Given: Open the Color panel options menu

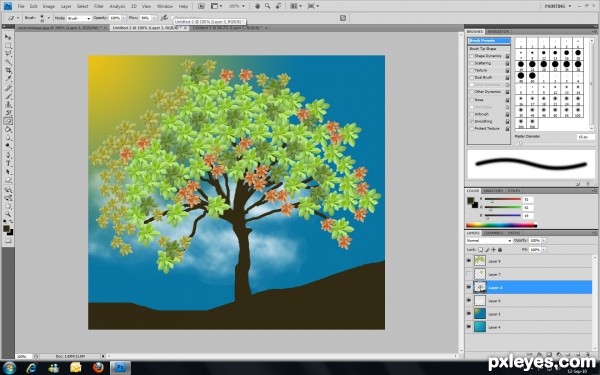Looking at the screenshot, I should [594, 191].
